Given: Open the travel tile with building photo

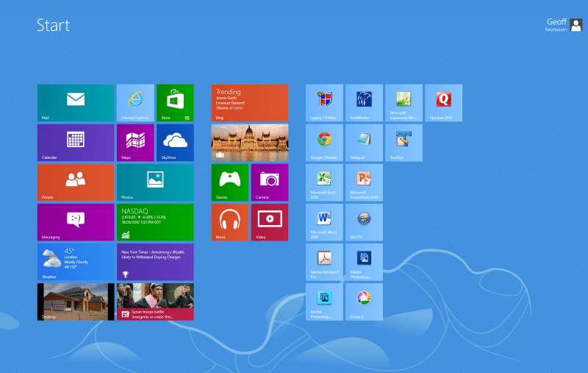Looking at the screenshot, I should [250, 143].
